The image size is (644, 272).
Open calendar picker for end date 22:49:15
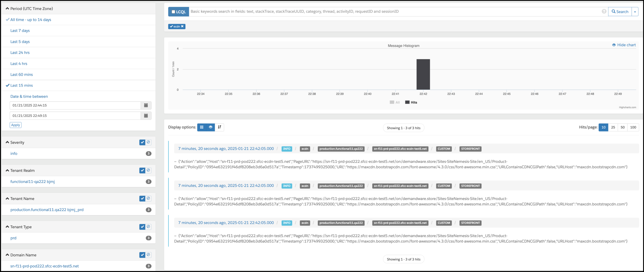[x=146, y=116]
